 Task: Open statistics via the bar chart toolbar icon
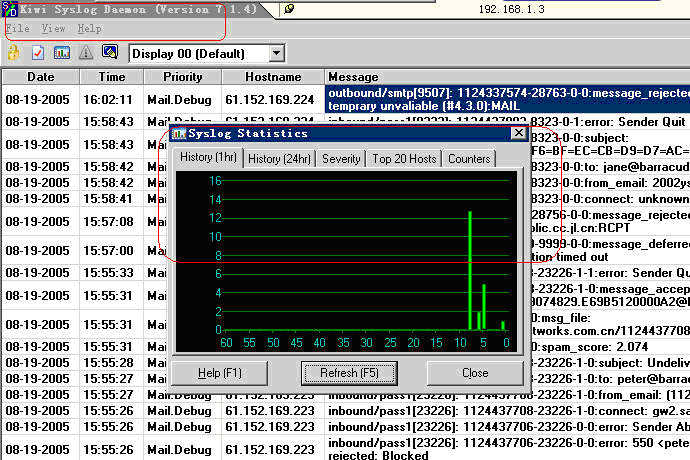pyautogui.click(x=62, y=52)
